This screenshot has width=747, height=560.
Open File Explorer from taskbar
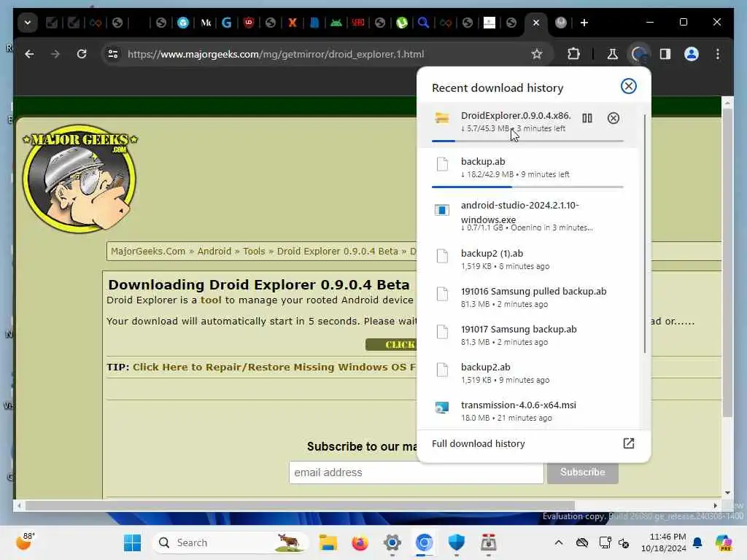[328, 542]
